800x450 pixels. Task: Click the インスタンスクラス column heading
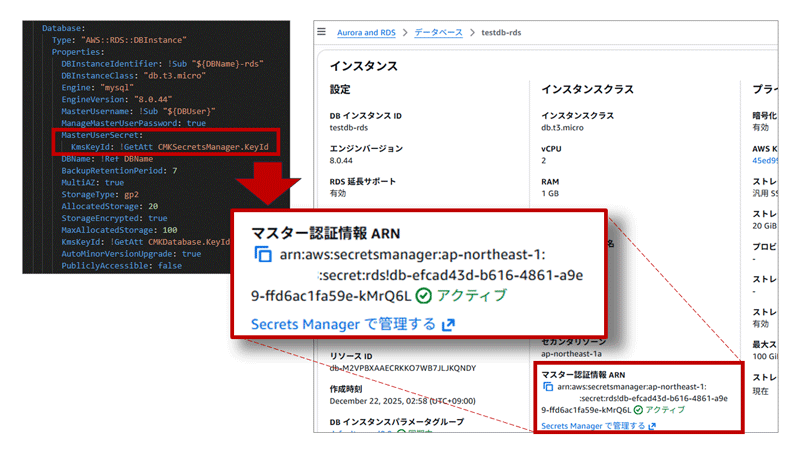click(x=587, y=89)
